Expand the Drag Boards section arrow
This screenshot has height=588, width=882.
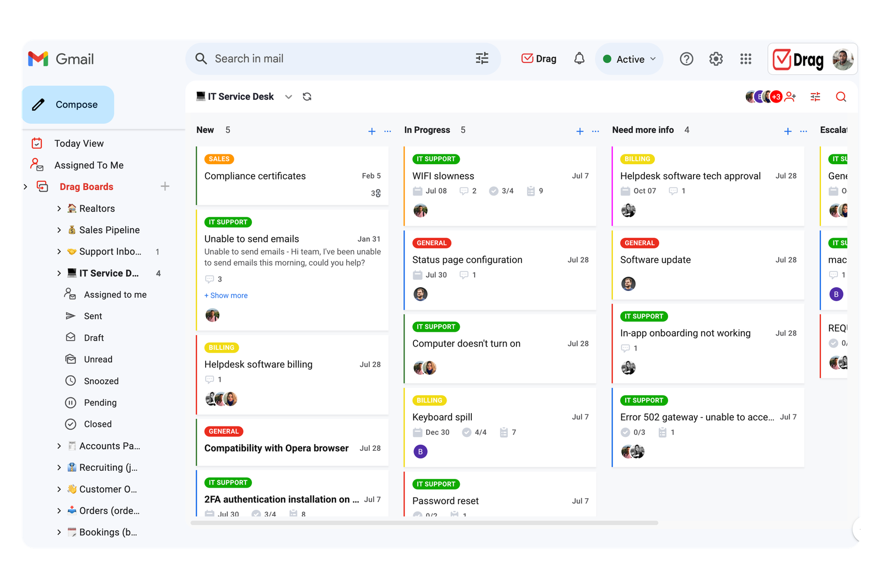click(x=25, y=187)
